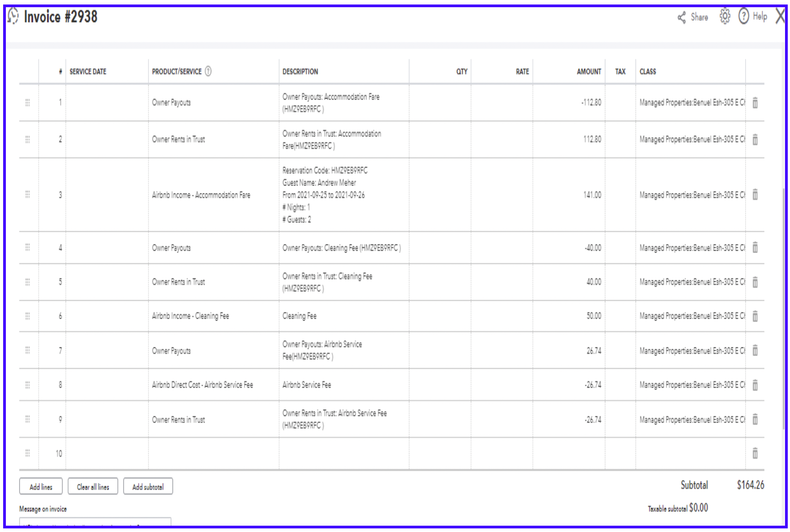Delete empty line 10

pos(755,453)
